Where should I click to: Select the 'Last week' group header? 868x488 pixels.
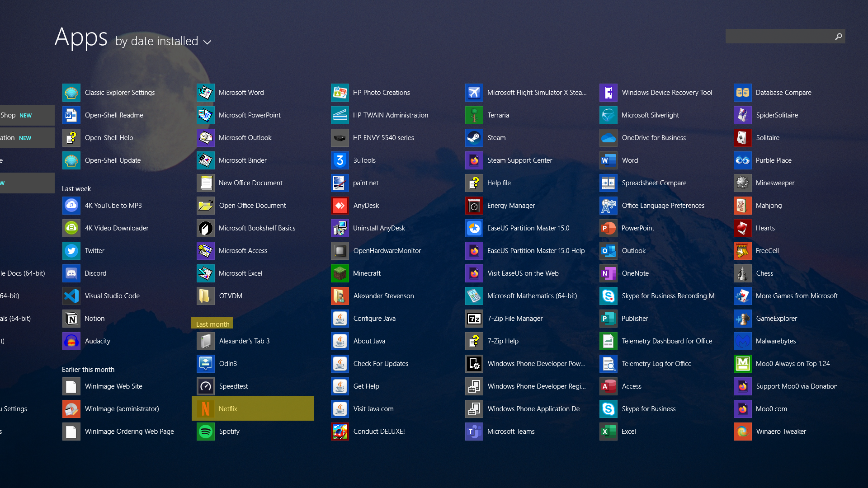coord(76,188)
